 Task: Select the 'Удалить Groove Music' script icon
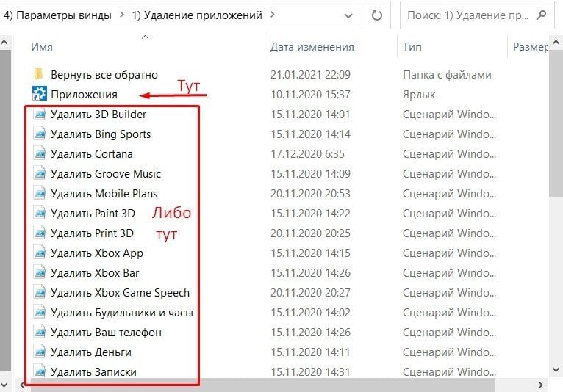tap(40, 173)
